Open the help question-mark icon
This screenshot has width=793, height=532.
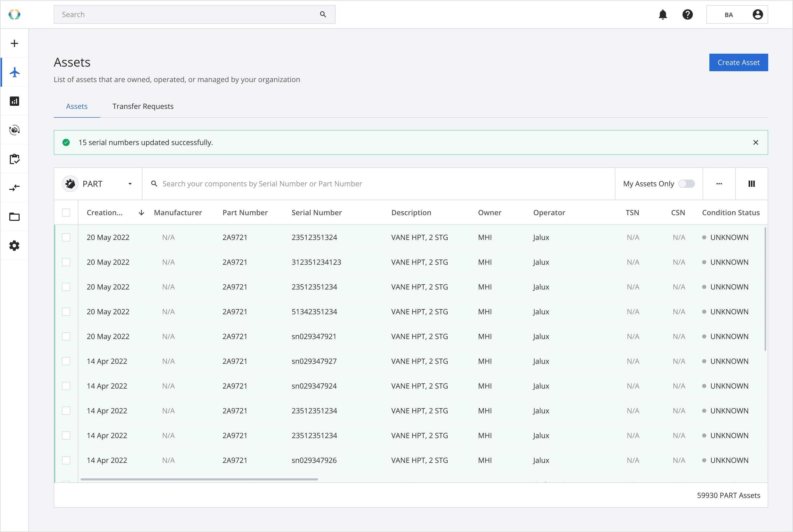[687, 15]
